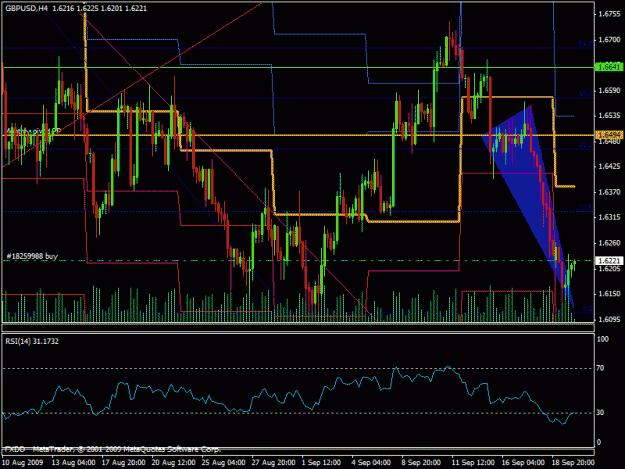Select the #18259988 buy order label
Viewport: 625px width, 469px height.
pyautogui.click(x=32, y=256)
